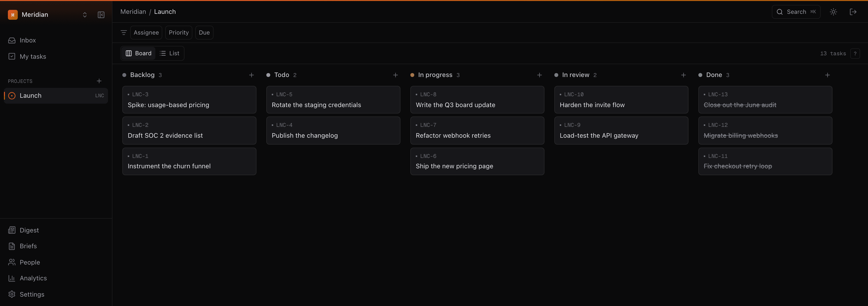Click Analytics label in sidebar

(33, 278)
